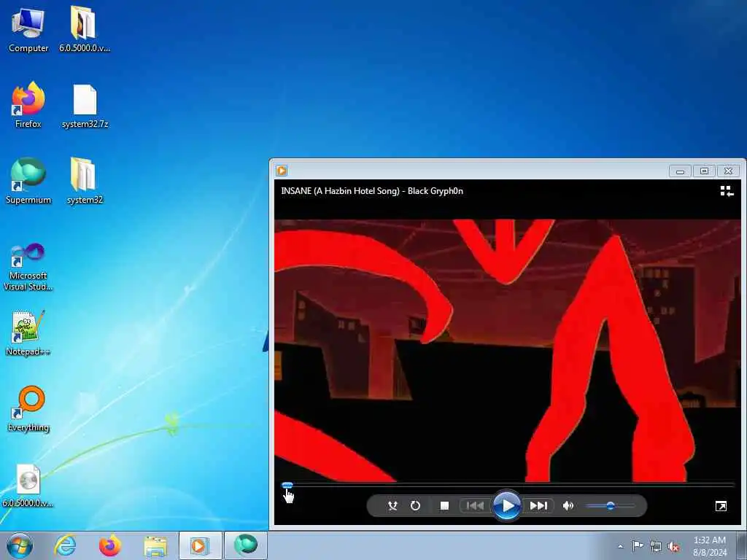The height and width of the screenshot is (560, 747).
Task: Toggle shuffle in Windows Media Player
Action: tap(392, 506)
